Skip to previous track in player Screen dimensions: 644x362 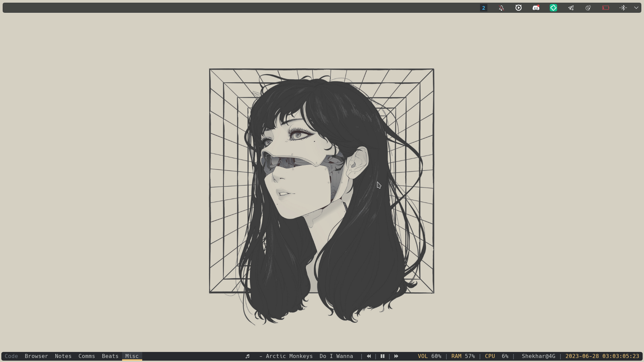pos(368,356)
